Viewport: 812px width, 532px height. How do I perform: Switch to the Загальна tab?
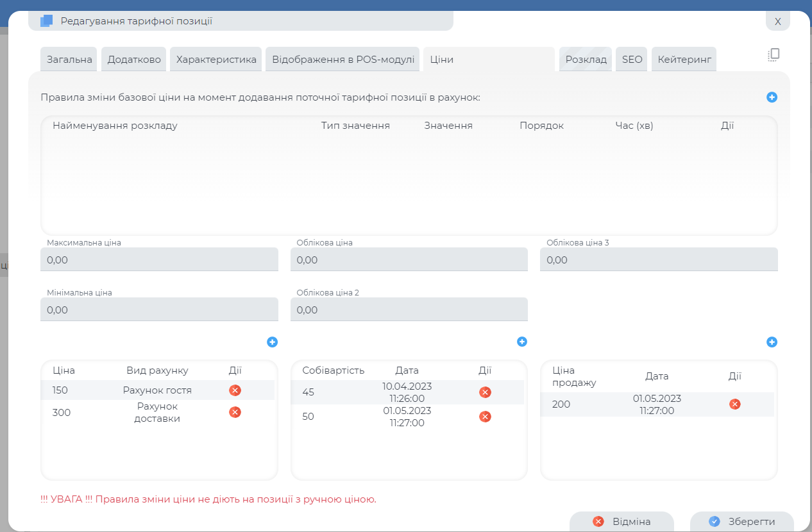coord(69,60)
